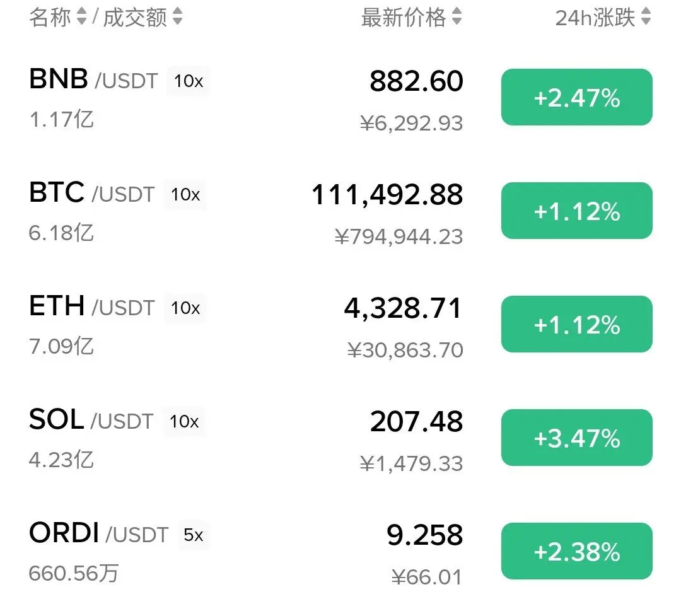Select the ORDI +2.38% green button
The image size is (681, 616).
577,551
